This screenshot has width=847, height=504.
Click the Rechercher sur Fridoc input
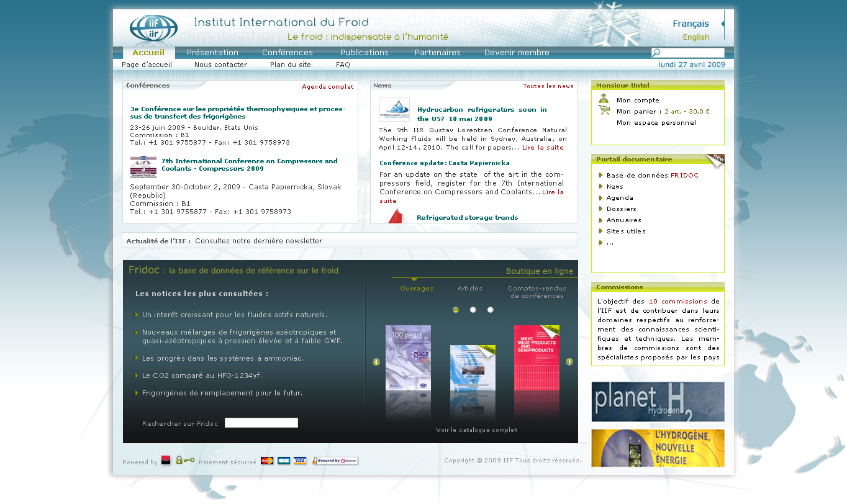261,423
